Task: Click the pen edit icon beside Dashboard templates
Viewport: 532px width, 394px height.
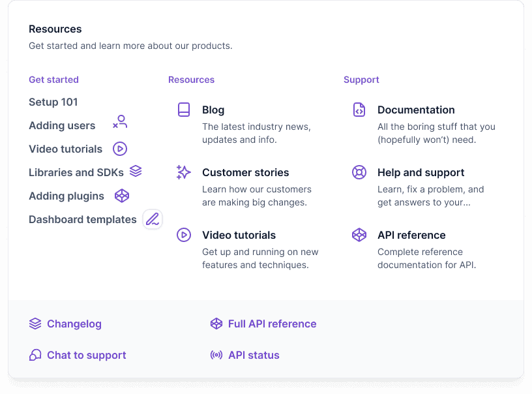Action: 153,219
